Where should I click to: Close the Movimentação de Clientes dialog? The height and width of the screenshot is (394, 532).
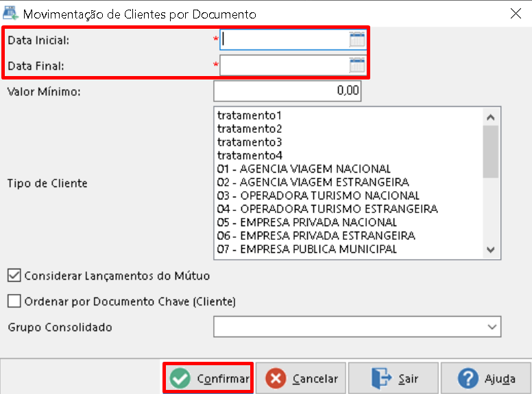516,14
